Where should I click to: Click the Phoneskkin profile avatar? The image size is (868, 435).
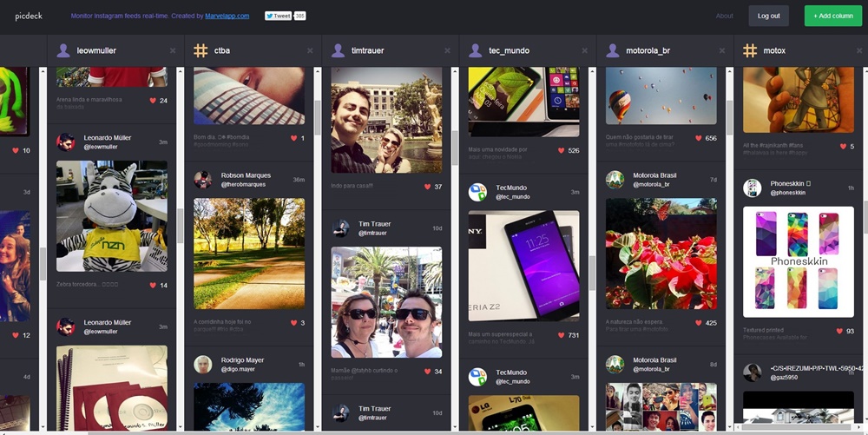point(753,188)
